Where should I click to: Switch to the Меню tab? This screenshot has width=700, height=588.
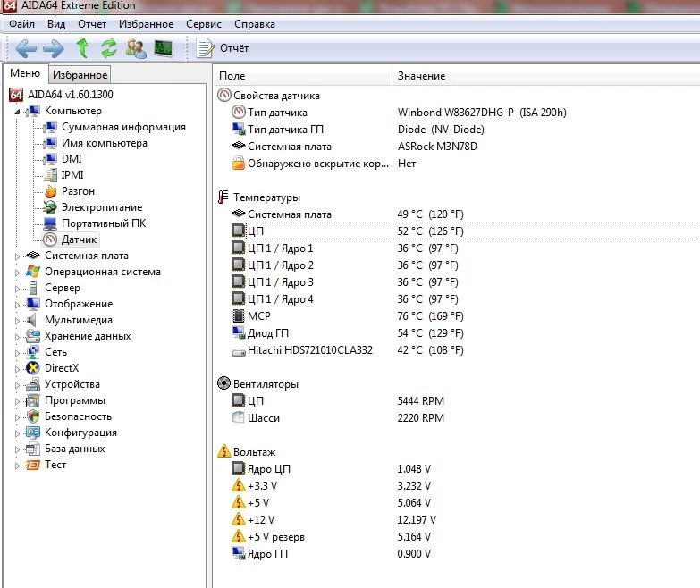[25, 73]
